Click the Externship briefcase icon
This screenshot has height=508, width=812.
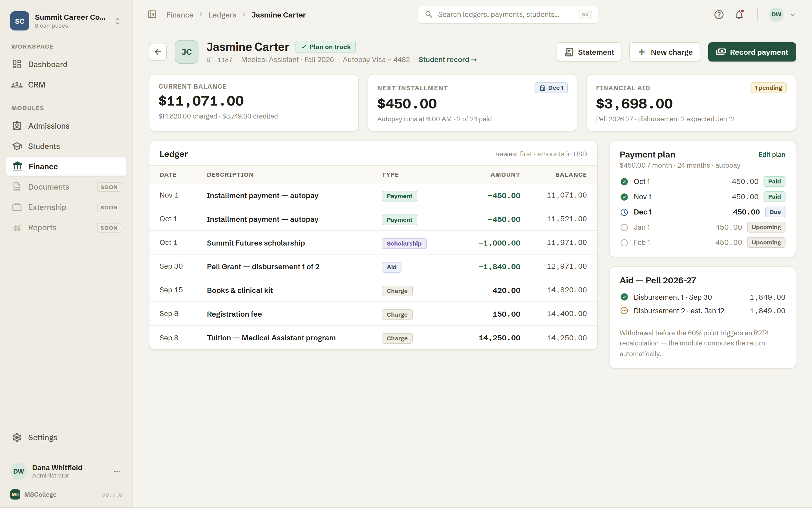pyautogui.click(x=17, y=207)
